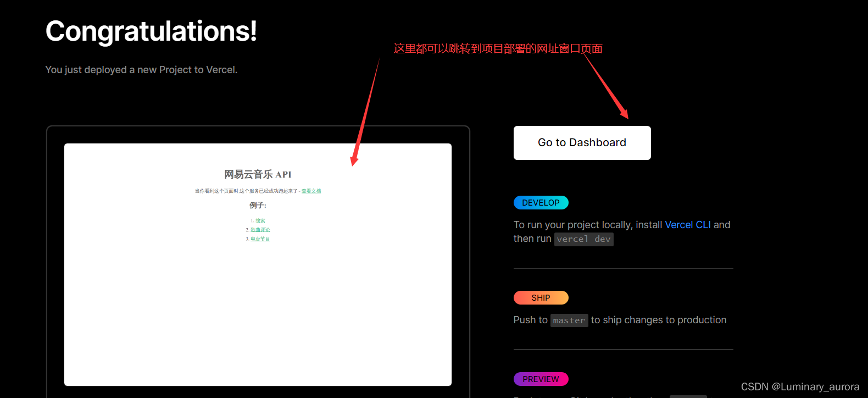Click the 网易云音乐 API title in preview
Screen dimensions: 868x398
tap(258, 174)
